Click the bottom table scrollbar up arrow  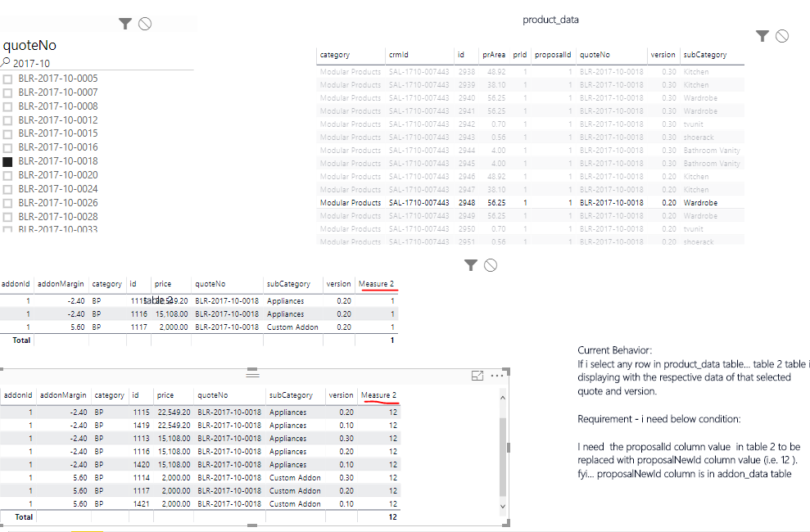click(x=503, y=398)
